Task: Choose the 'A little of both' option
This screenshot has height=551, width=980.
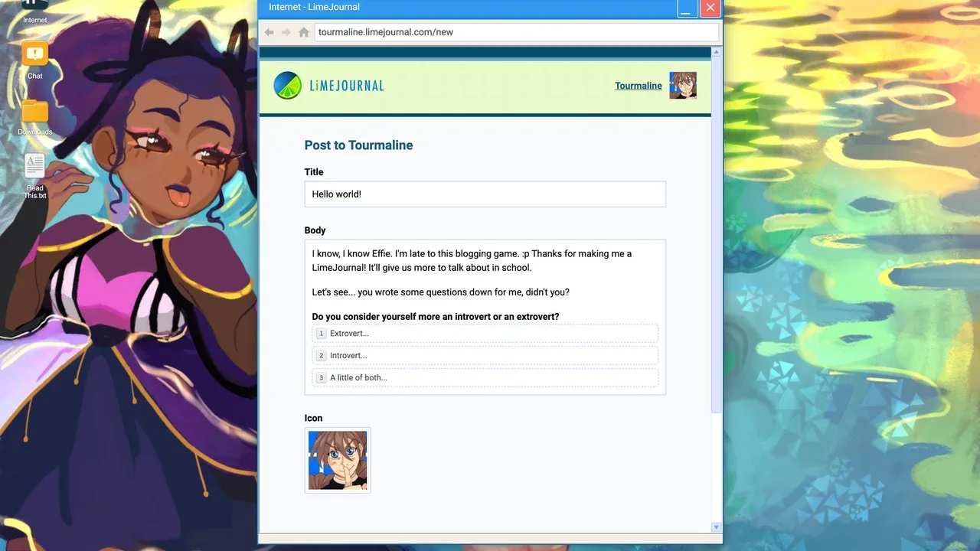Action: [485, 377]
